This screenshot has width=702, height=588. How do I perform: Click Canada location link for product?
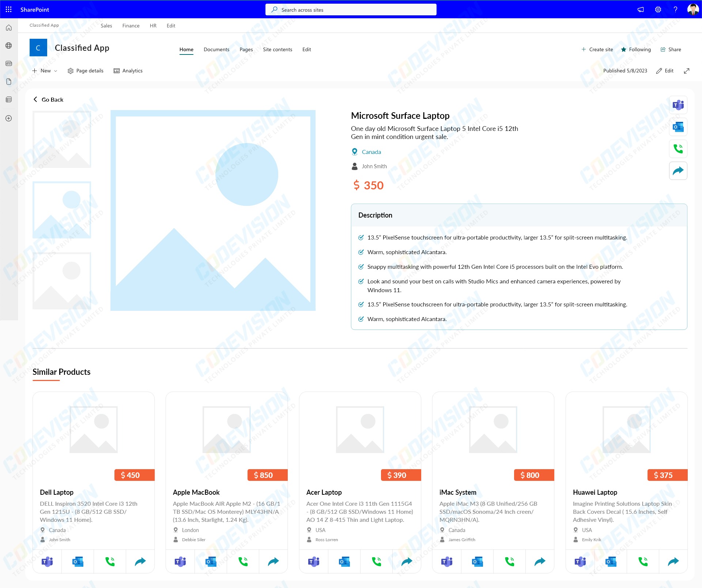[x=371, y=152]
